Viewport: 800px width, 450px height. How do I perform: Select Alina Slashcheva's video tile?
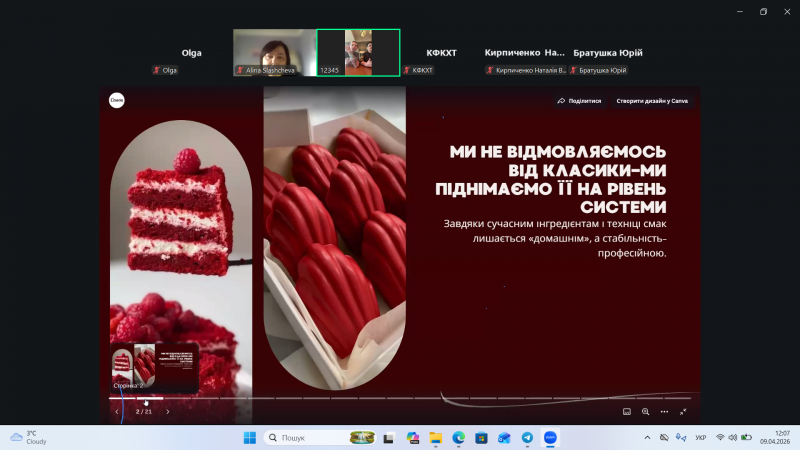click(x=274, y=52)
